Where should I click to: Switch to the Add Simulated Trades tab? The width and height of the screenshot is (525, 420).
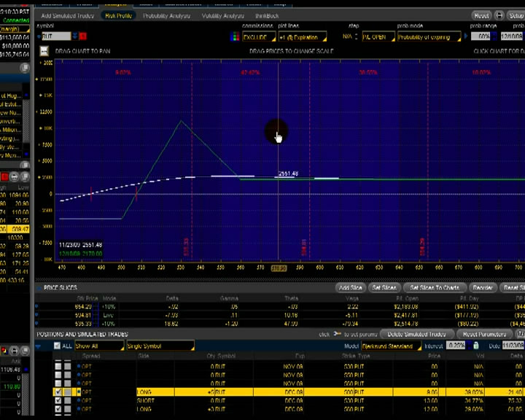pyautogui.click(x=68, y=16)
